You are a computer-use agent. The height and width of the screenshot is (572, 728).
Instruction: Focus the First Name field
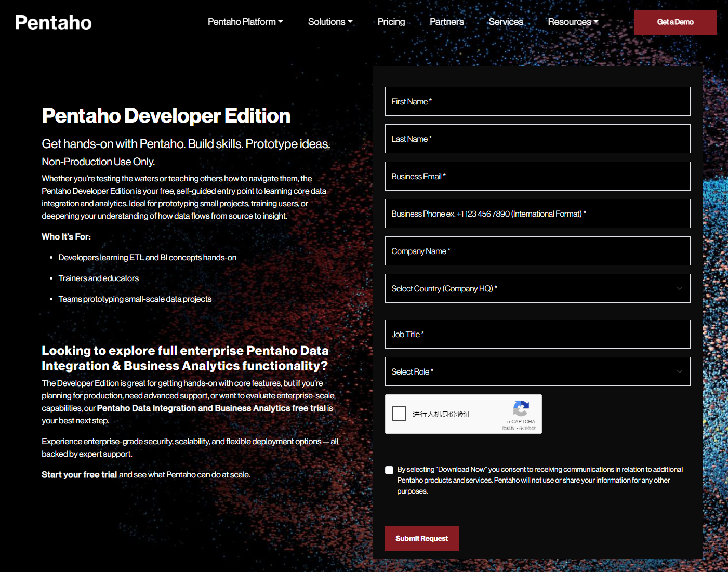[538, 101]
